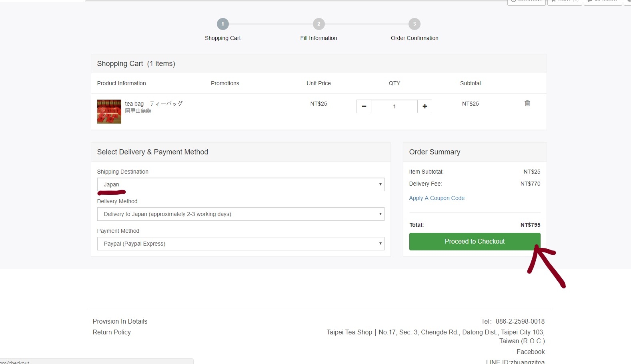Viewport: 631px width, 364px height.
Task: Click step 3 Order Confirmation circle
Action: pyautogui.click(x=414, y=24)
